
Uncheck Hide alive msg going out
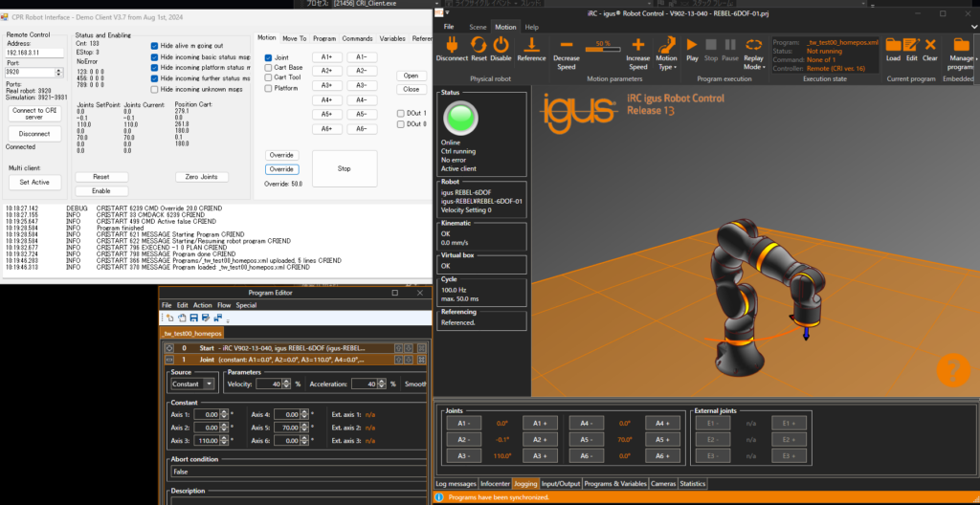(x=155, y=45)
